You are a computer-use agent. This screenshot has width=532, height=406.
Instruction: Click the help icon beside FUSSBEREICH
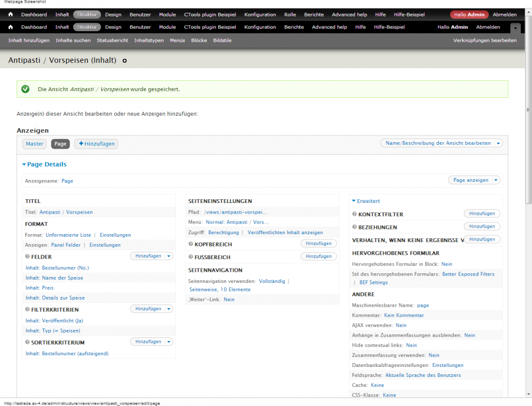(x=191, y=257)
